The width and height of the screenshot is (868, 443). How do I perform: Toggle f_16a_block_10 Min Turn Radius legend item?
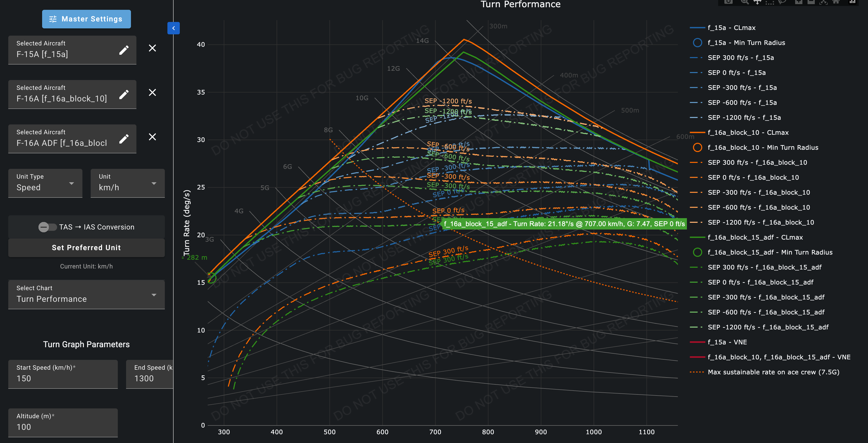tap(763, 147)
